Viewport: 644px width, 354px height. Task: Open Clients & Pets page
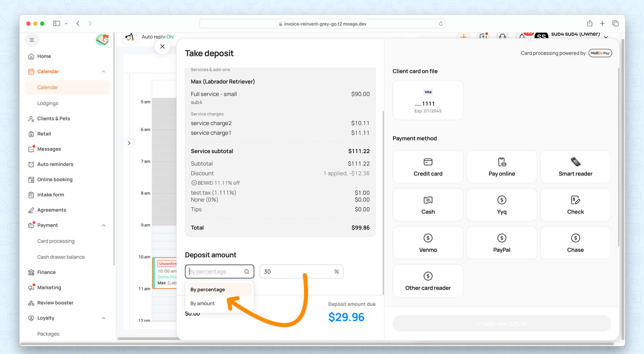click(53, 118)
